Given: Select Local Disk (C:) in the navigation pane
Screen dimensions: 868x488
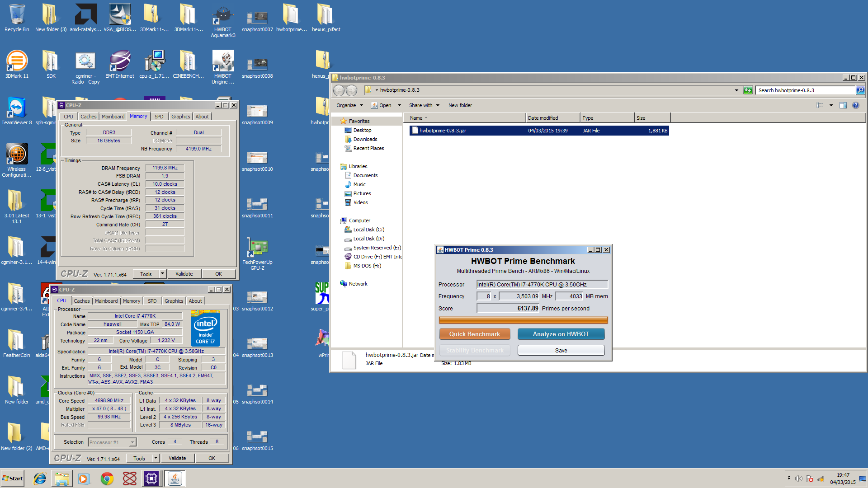Looking at the screenshot, I should point(368,230).
